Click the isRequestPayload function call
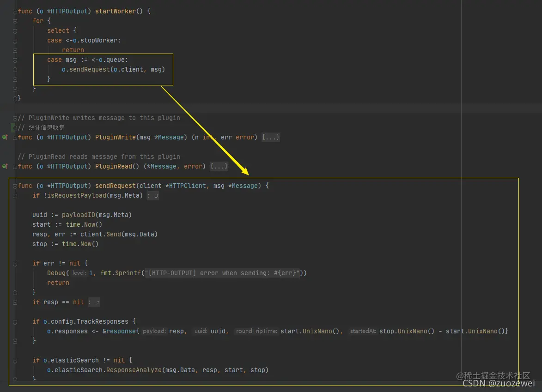Screen dimensions: 542x392 click(x=77, y=195)
